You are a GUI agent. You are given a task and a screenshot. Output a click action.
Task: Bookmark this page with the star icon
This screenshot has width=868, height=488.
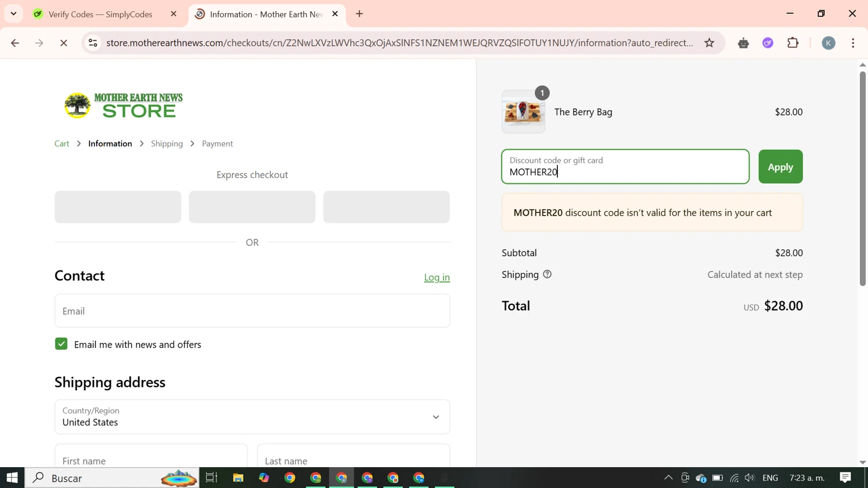click(709, 43)
